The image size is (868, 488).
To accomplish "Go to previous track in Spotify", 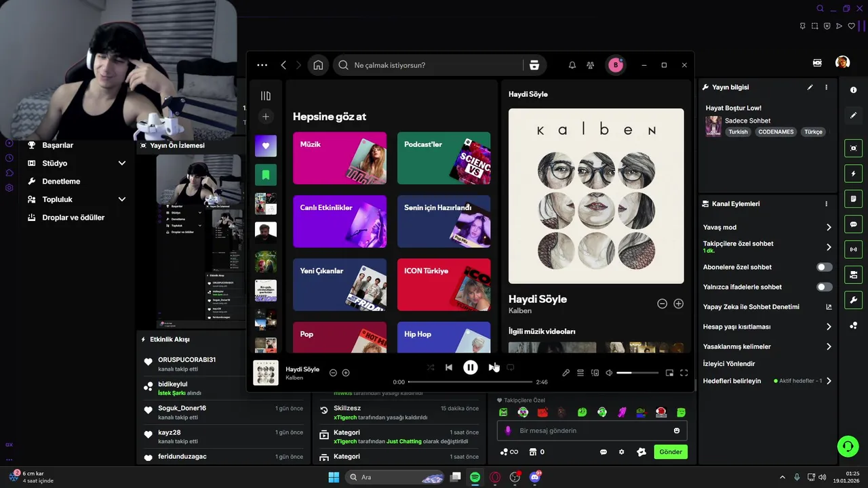I will click(448, 367).
